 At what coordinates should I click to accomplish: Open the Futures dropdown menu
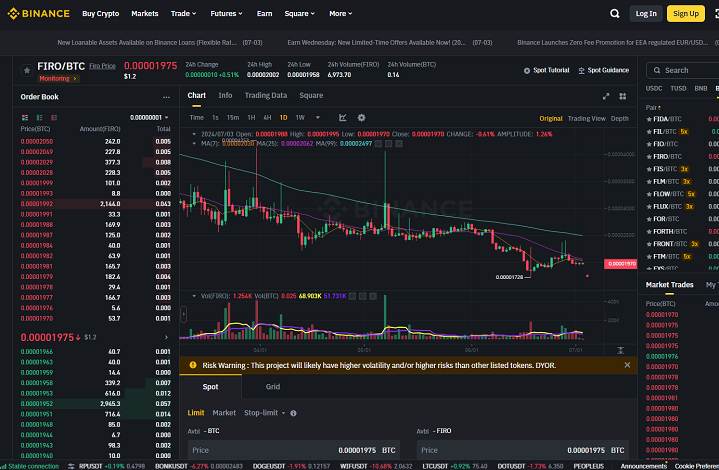227,14
